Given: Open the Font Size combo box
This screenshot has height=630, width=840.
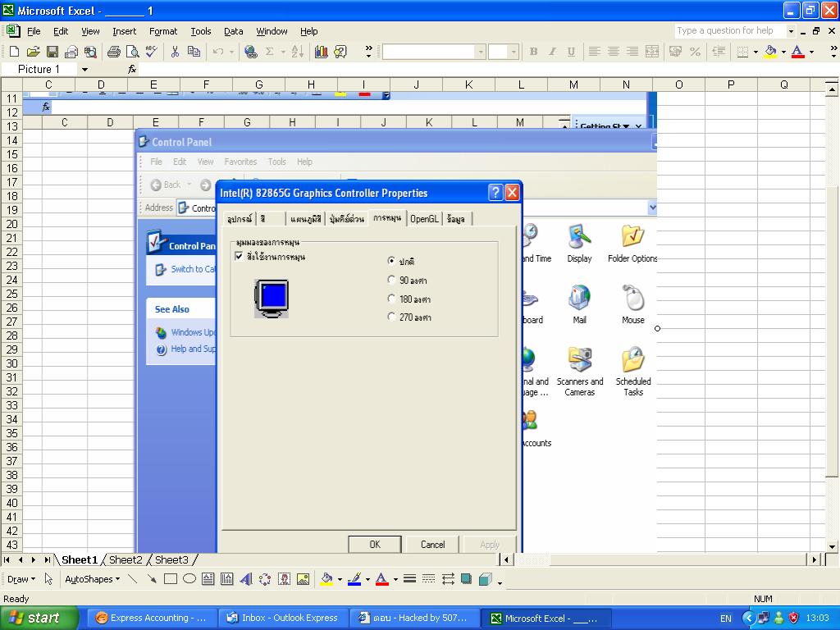Looking at the screenshot, I should coord(503,52).
